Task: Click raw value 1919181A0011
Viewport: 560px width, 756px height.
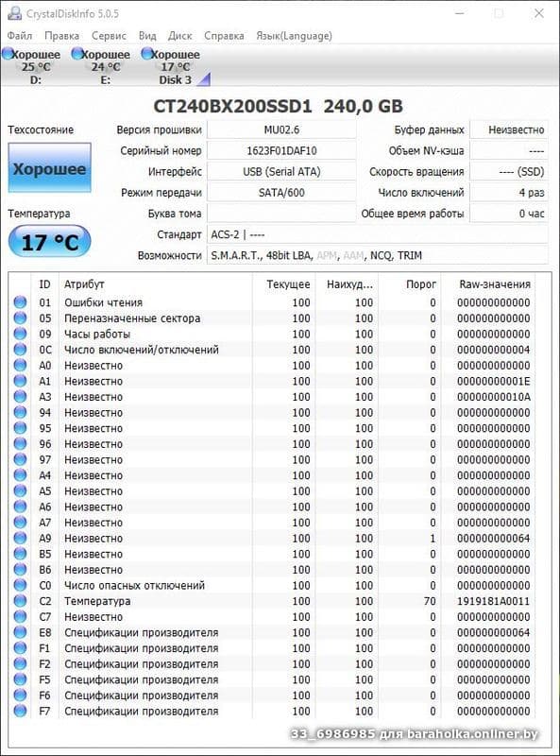Action: pos(494,601)
